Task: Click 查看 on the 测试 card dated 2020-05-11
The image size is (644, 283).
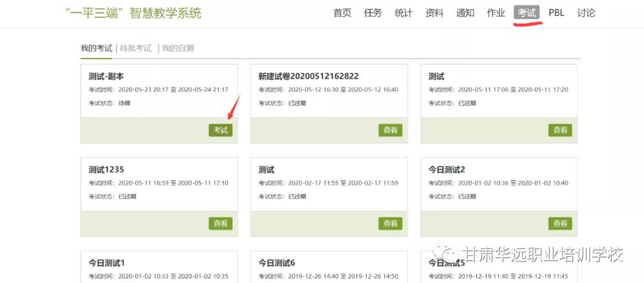Action: click(560, 130)
